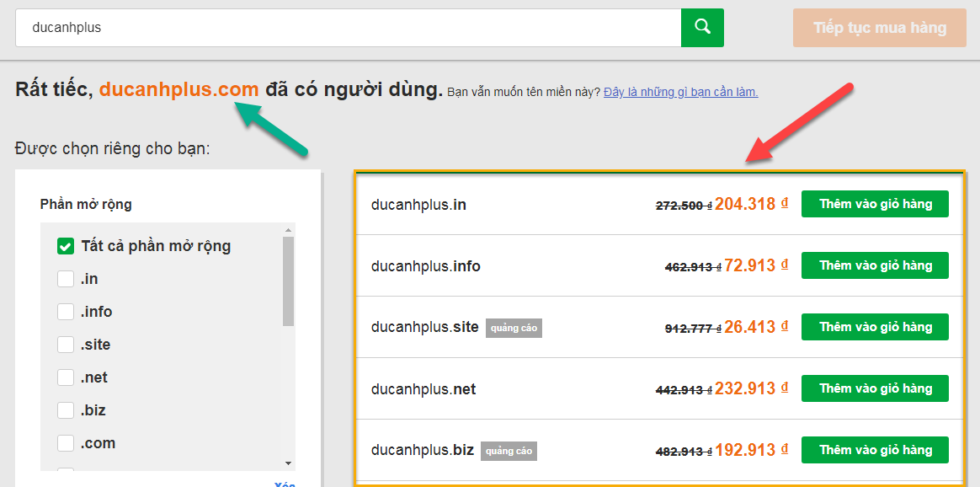Add ducanhplus.info to the cart
The width and height of the screenshot is (980, 487).
[875, 265]
